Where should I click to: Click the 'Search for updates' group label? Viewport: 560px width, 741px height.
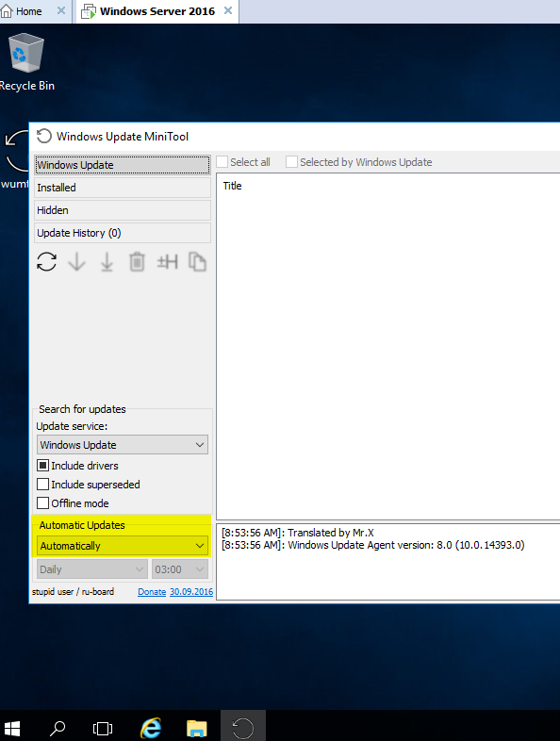[x=82, y=409]
